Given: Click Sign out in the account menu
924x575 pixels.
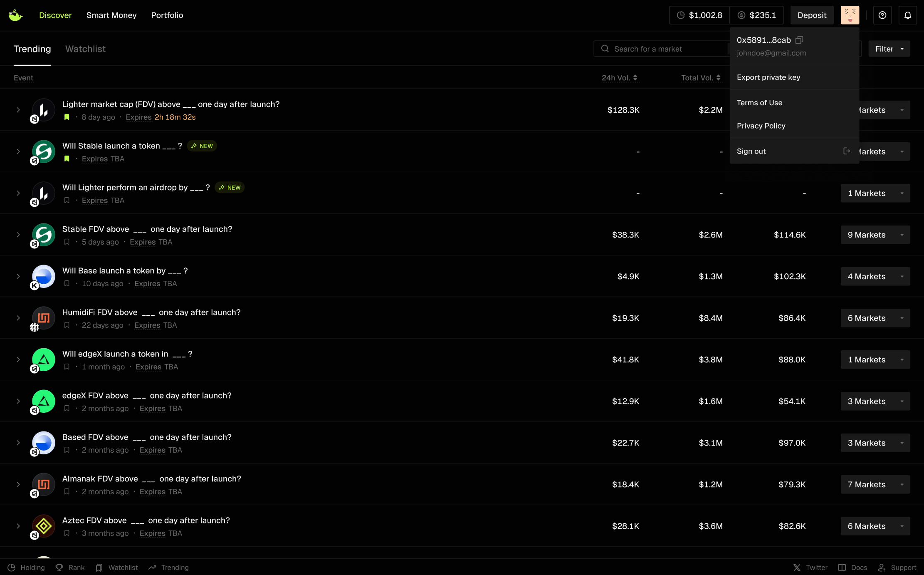Looking at the screenshot, I should click(751, 151).
